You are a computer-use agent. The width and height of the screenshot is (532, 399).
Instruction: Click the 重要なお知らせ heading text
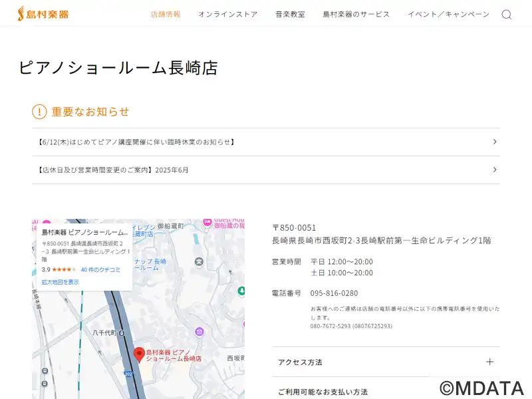[x=90, y=112]
